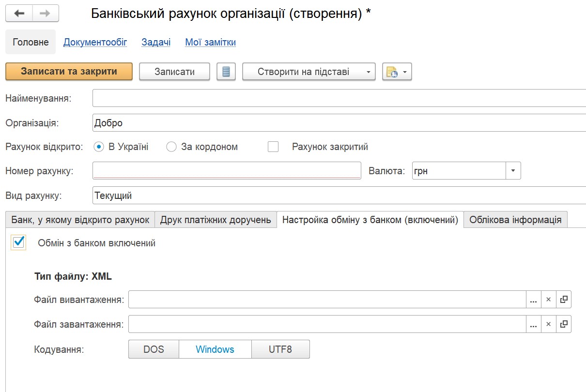Open the Документообіг link

95,42
